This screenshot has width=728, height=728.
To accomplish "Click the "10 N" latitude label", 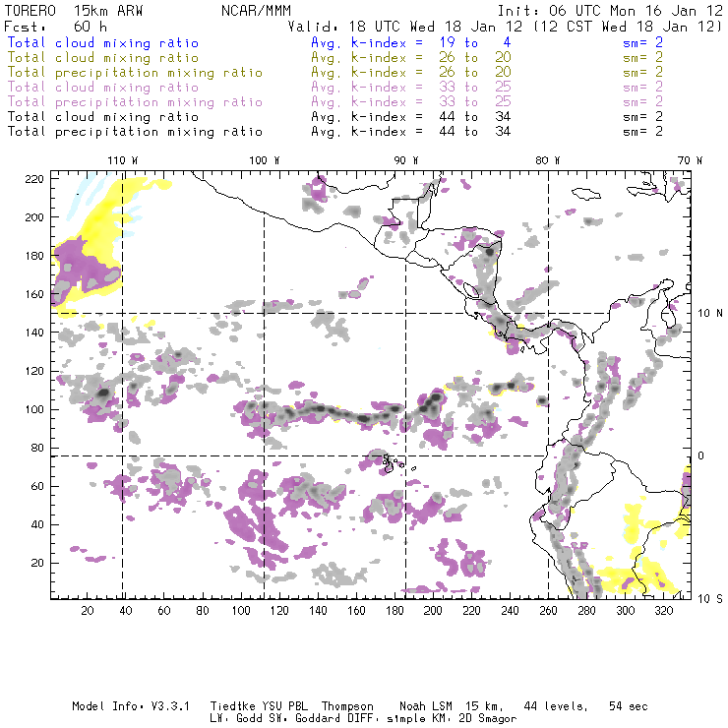I will [710, 314].
